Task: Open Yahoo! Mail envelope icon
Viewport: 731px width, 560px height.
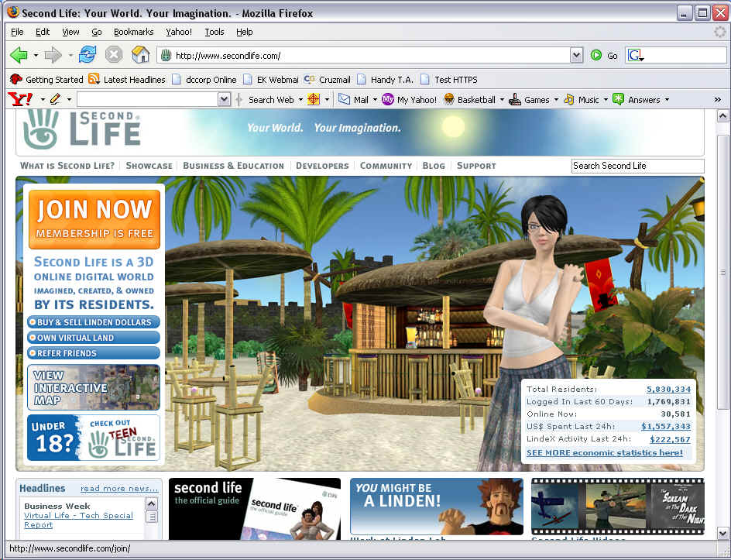Action: pyautogui.click(x=344, y=99)
